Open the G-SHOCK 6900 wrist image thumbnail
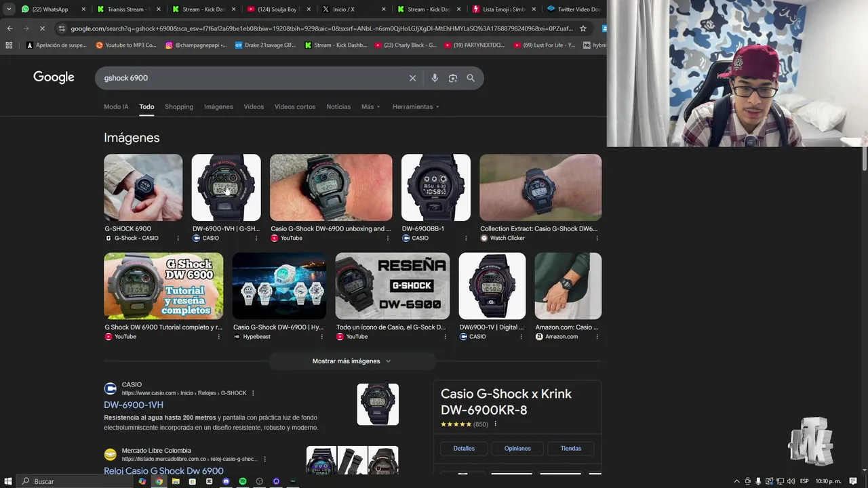Image resolution: width=868 pixels, height=488 pixels. [x=143, y=187]
